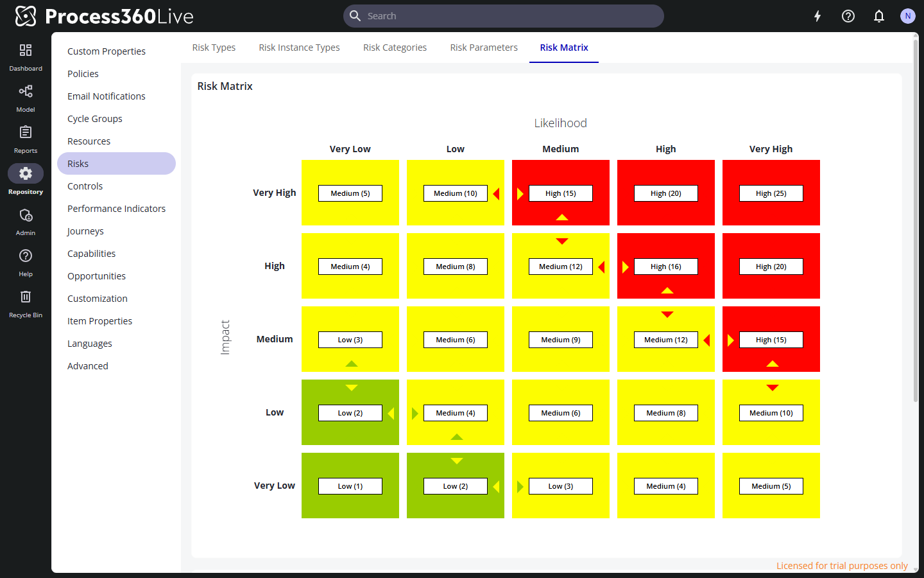Open Advanced settings

pos(116,366)
